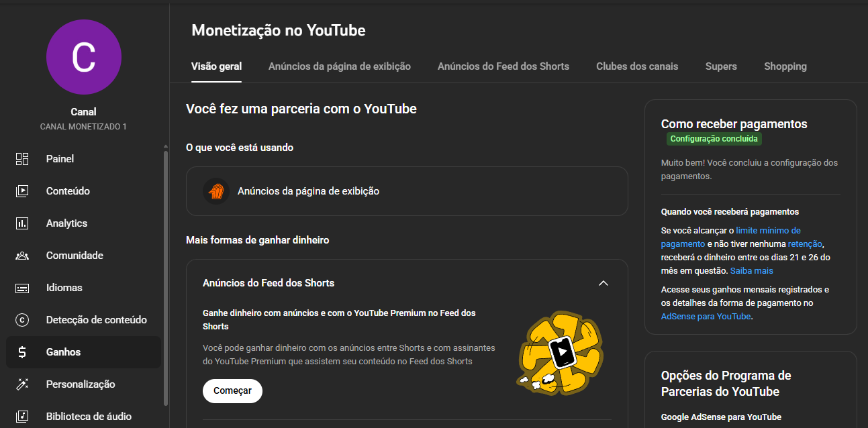
Task: Open Analytics in the sidebar menu
Action: [x=84, y=223]
